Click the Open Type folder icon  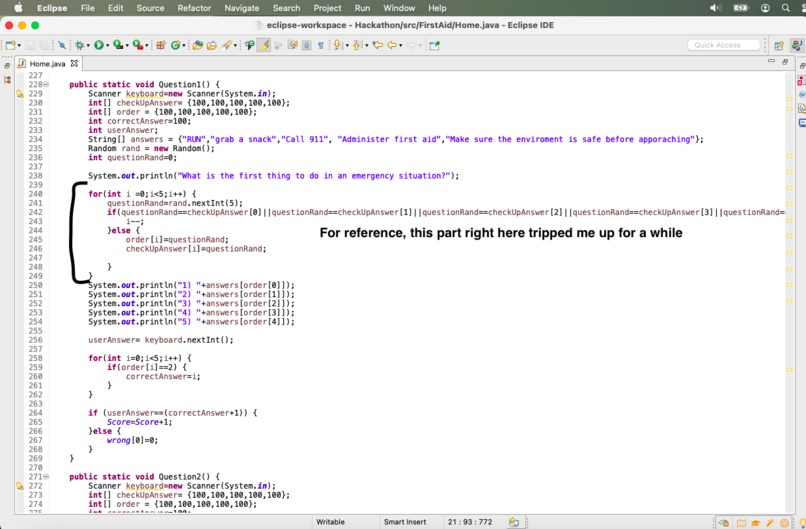pyautogui.click(x=197, y=45)
